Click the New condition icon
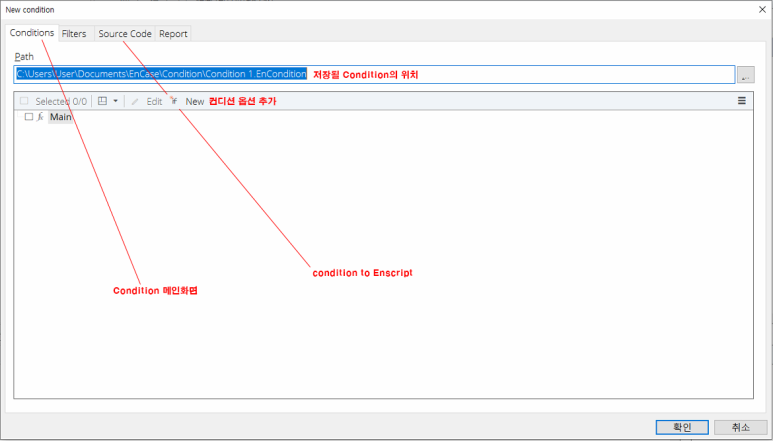The image size is (773, 441). (174, 101)
